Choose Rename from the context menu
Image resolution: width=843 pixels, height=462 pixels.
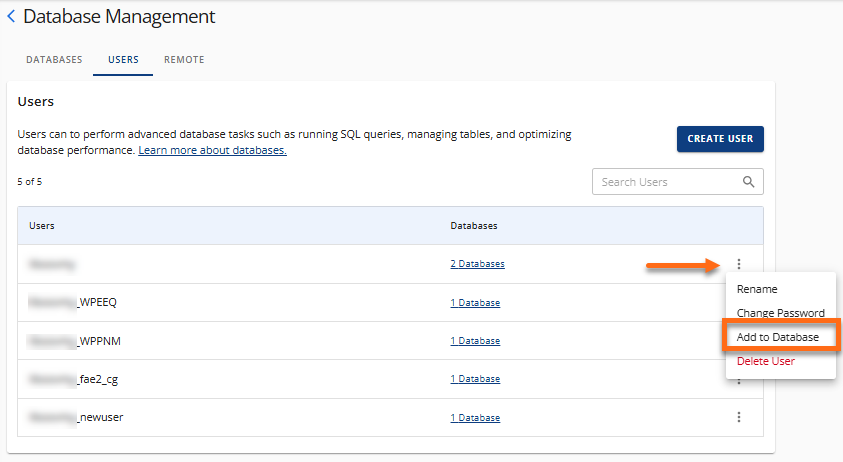point(757,289)
